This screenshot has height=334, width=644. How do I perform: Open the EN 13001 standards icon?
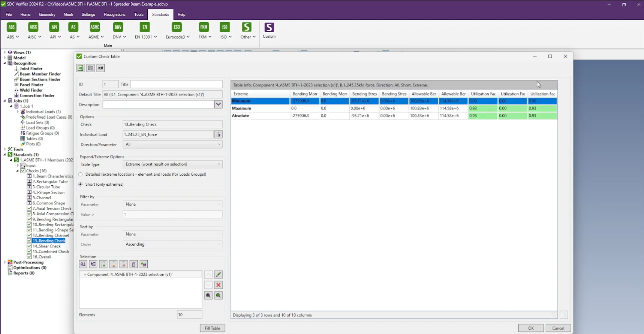(145, 27)
